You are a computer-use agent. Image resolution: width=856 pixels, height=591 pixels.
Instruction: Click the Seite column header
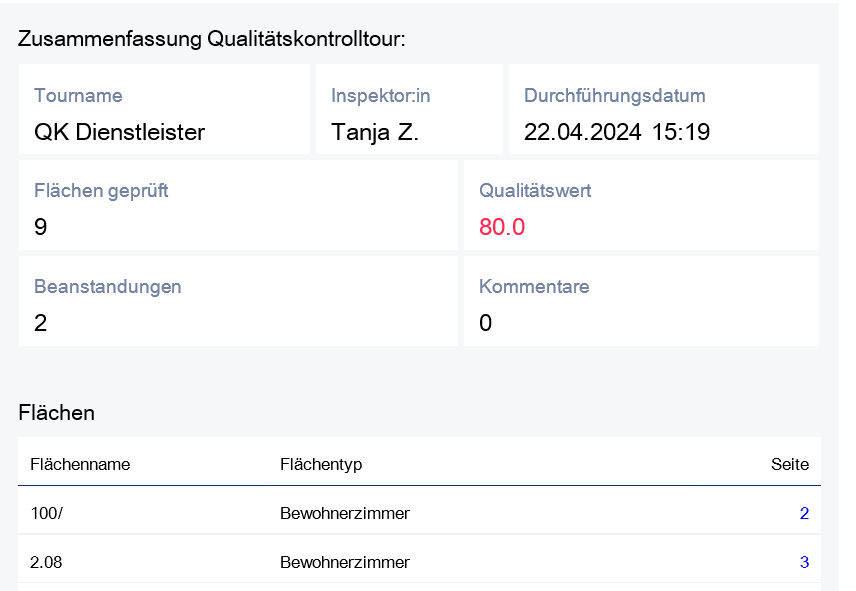coord(789,464)
